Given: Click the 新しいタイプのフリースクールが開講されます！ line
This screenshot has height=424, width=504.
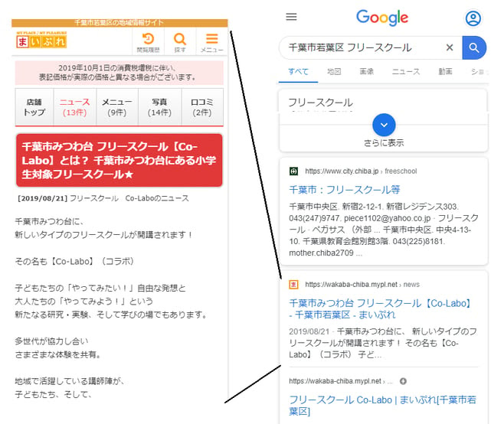Looking at the screenshot, I should (103, 235).
